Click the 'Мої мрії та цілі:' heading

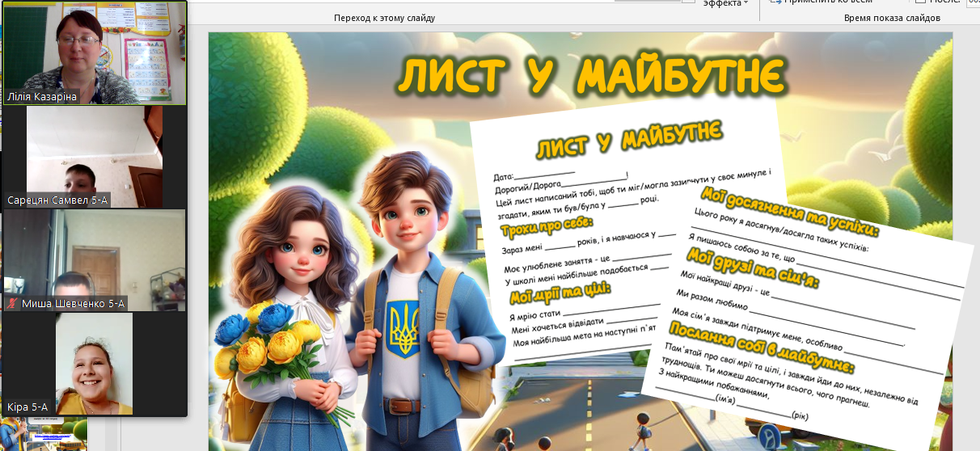tap(559, 292)
